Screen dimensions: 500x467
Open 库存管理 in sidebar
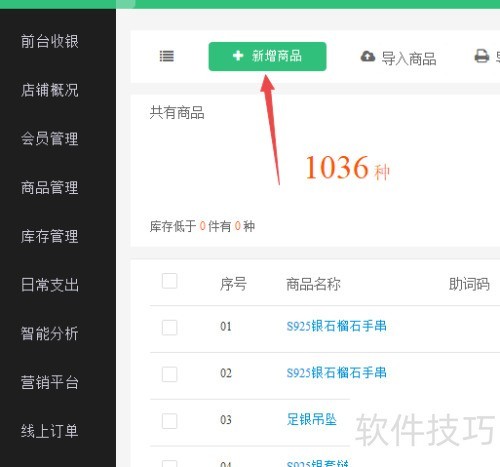pos(50,236)
